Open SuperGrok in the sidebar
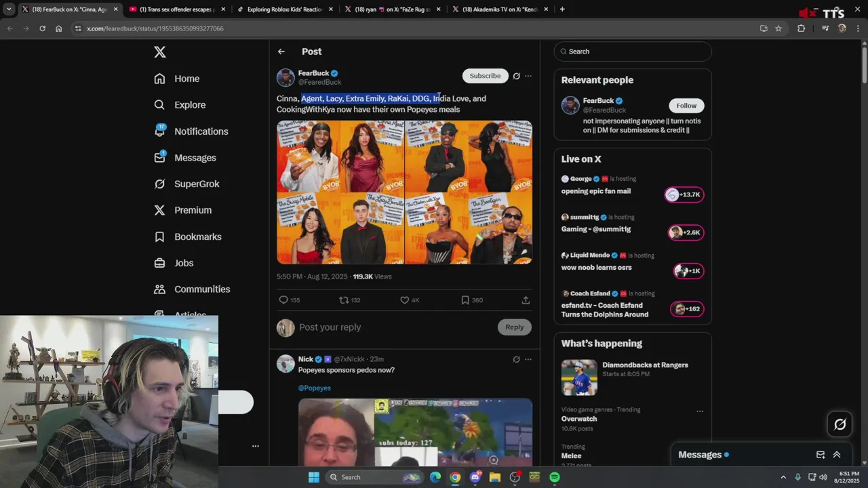868x488 pixels. pos(186,184)
